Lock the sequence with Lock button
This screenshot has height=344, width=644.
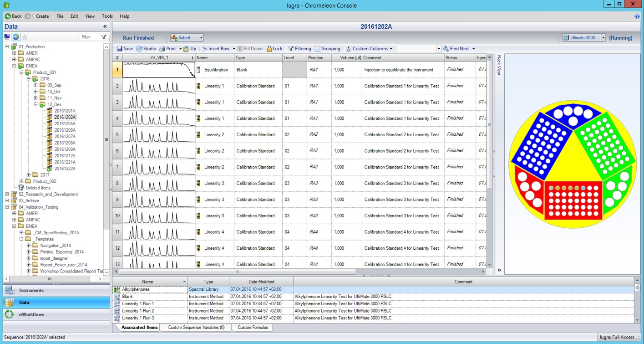point(274,49)
